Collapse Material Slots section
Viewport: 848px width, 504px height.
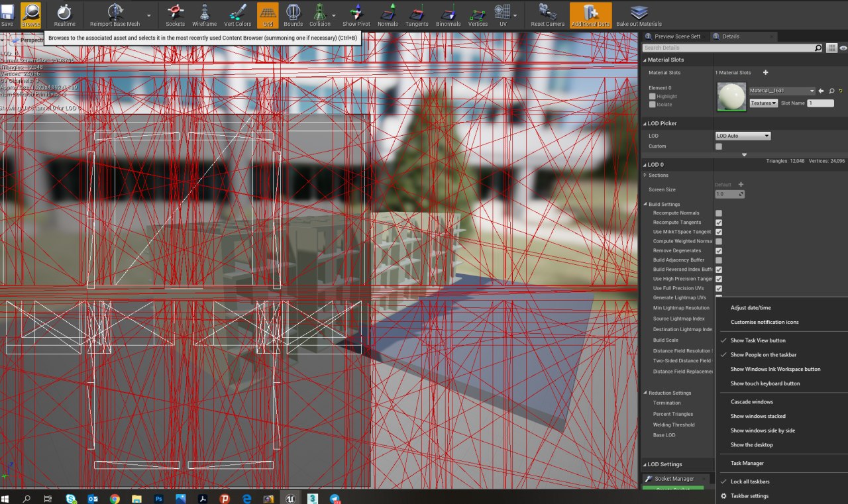tap(645, 60)
